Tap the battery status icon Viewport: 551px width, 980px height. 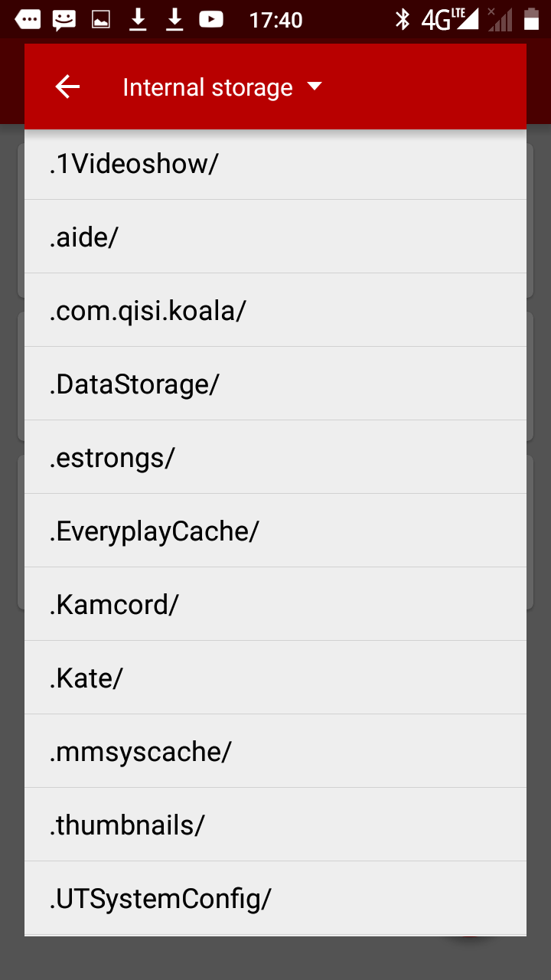tap(531, 19)
